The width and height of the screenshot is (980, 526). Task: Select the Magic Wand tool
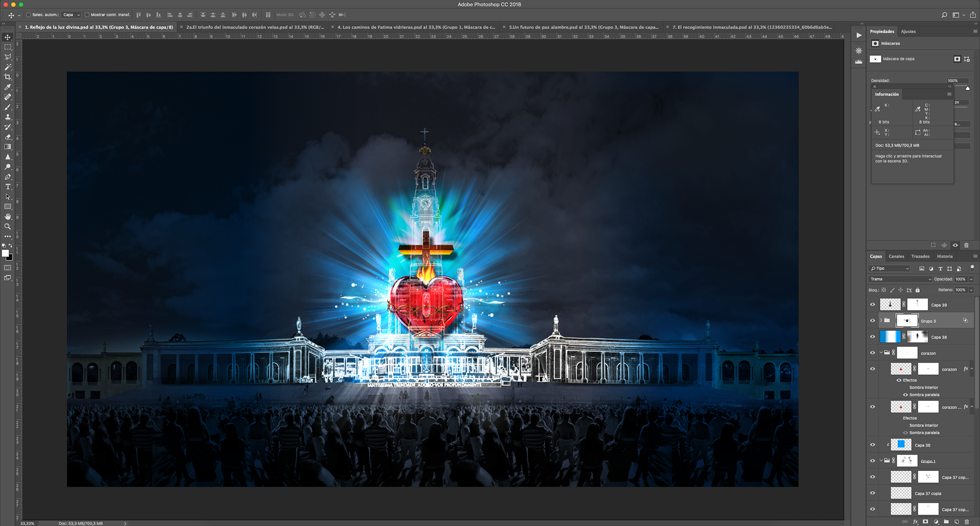8,67
